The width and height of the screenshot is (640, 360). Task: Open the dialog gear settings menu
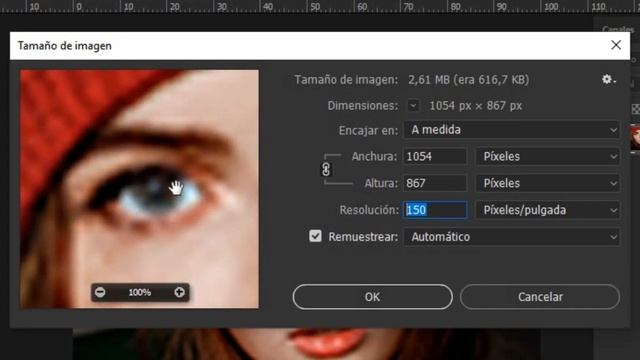pos(608,80)
